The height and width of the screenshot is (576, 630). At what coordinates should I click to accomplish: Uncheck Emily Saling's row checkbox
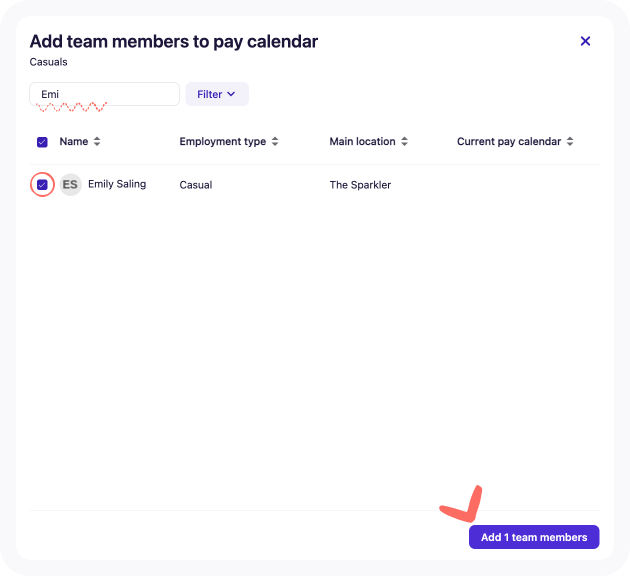click(42, 185)
